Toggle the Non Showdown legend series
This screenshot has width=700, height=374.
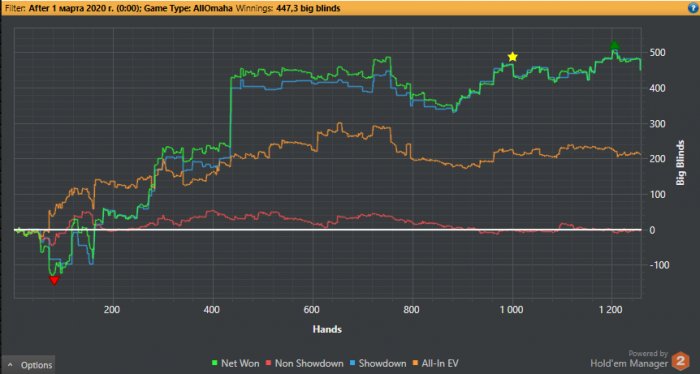tap(304, 363)
